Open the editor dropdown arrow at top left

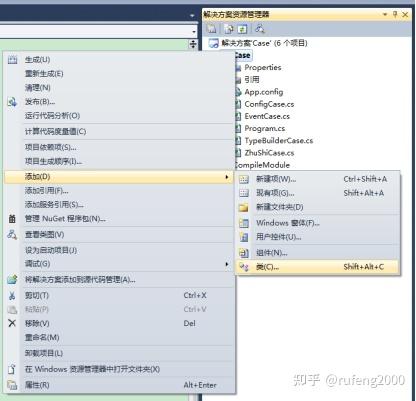point(192,15)
